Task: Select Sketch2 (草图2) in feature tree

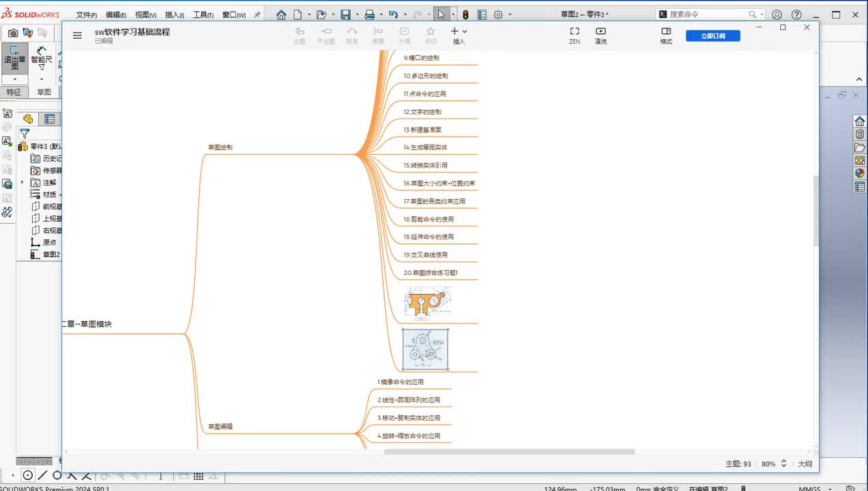Action: tap(45, 254)
